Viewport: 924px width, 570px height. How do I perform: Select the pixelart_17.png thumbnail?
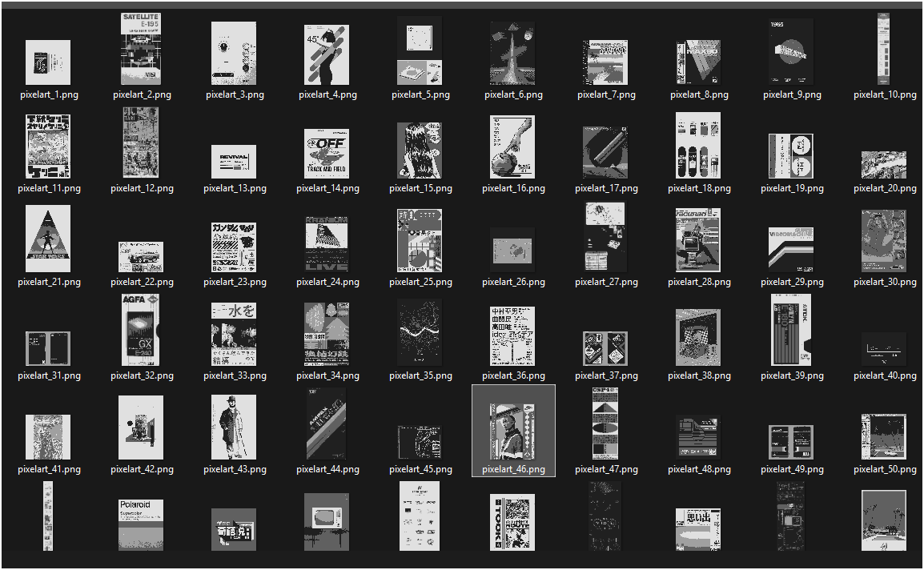pyautogui.click(x=605, y=152)
